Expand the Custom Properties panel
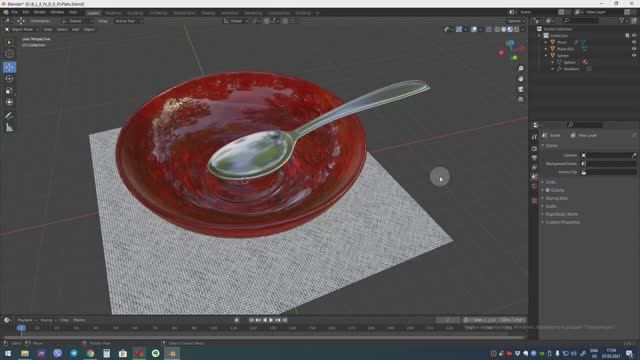This screenshot has height=360, width=640. pos(562,222)
